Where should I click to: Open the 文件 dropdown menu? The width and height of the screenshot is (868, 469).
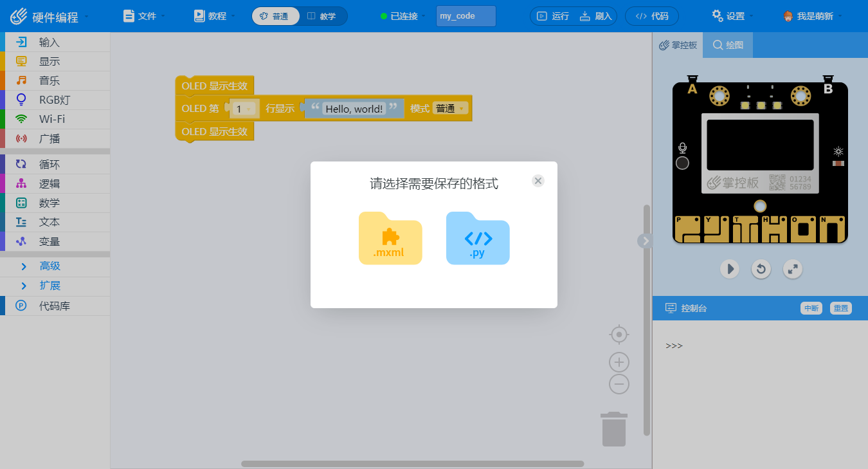point(144,16)
